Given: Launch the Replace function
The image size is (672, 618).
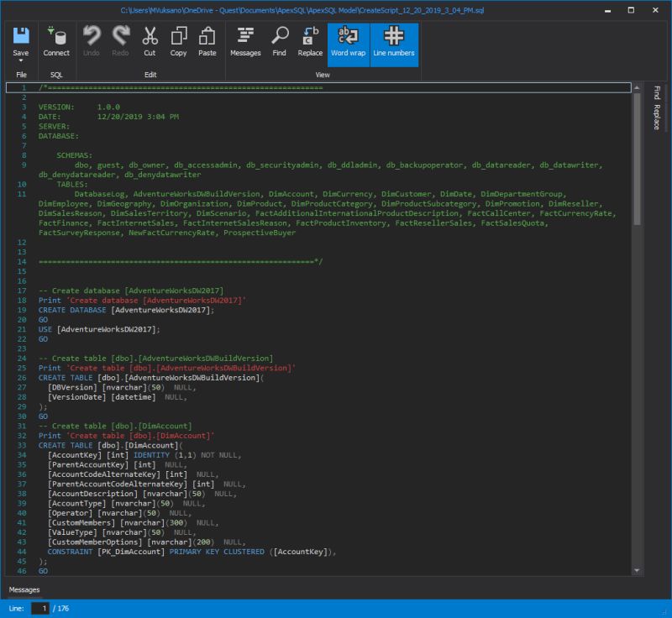Looking at the screenshot, I should pos(309,38).
